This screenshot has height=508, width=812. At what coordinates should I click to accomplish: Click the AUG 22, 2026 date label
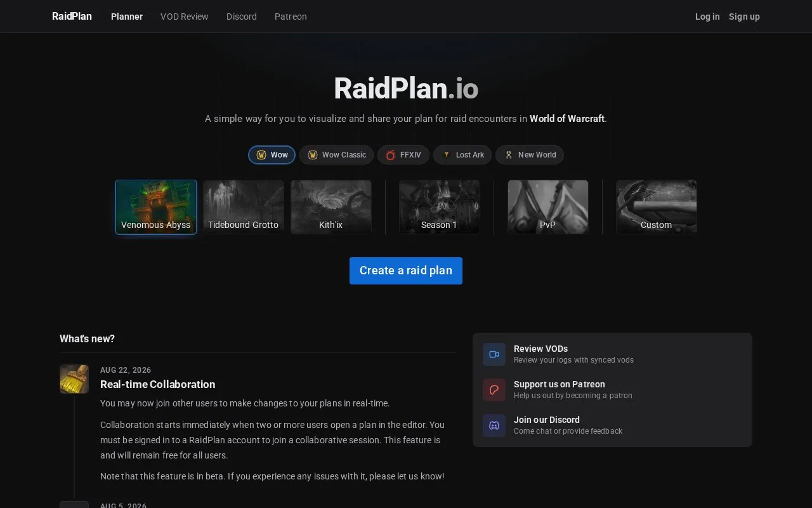126,370
